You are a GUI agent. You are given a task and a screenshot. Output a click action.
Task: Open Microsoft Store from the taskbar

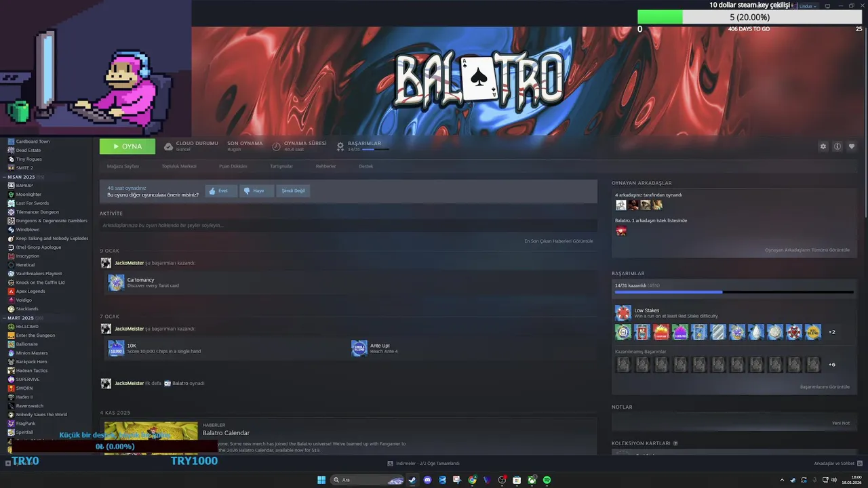[x=517, y=480]
